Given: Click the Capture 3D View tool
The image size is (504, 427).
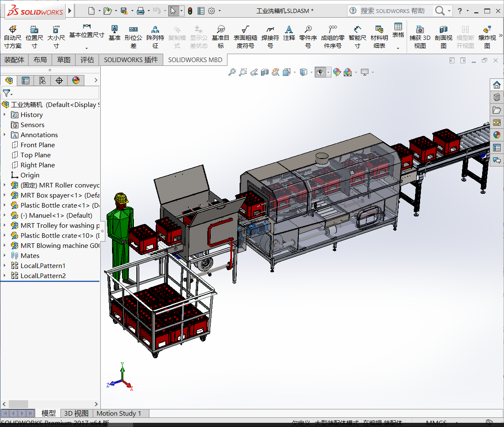Looking at the screenshot, I should [420, 36].
